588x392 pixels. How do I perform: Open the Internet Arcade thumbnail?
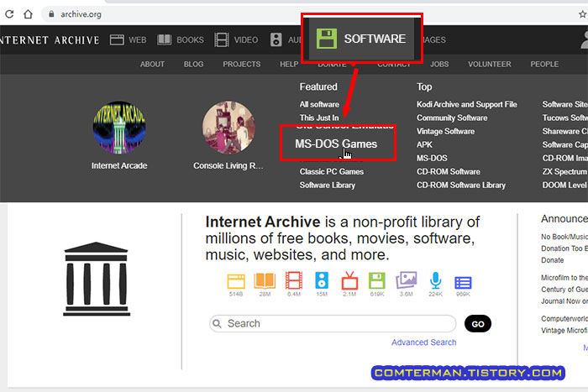coord(119,128)
